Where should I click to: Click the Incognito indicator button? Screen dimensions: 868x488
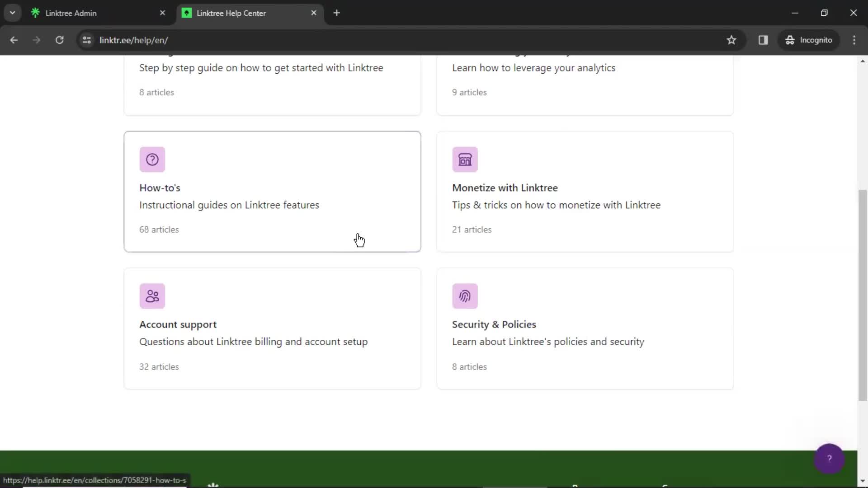tap(808, 40)
